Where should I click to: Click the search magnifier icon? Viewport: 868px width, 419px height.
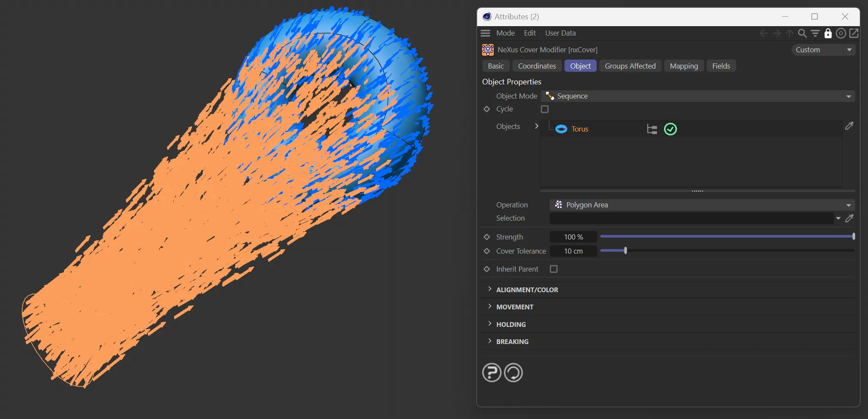click(802, 33)
